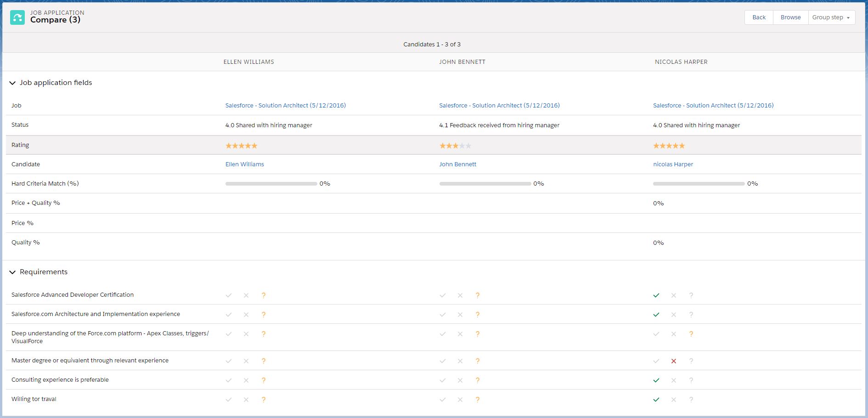Mark Master degree requirement met for Ellen Williams
This screenshot has width=868, height=418.
[x=229, y=361]
